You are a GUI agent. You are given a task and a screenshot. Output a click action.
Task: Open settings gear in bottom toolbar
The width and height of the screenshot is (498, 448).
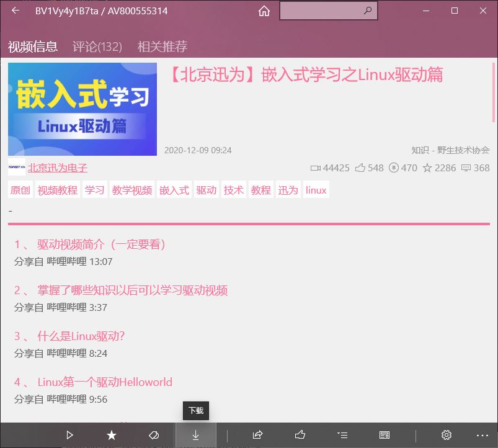pyautogui.click(x=447, y=435)
